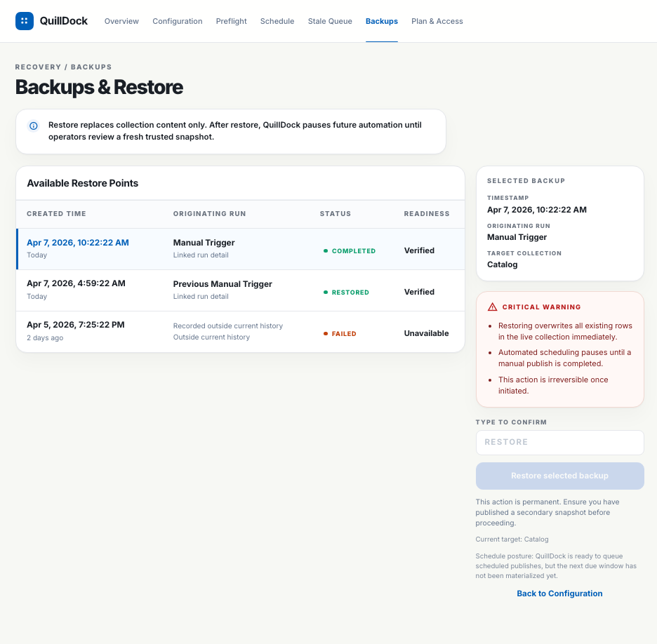The width and height of the screenshot is (657, 644).
Task: Follow the Back to Configuration link
Action: [559, 593]
